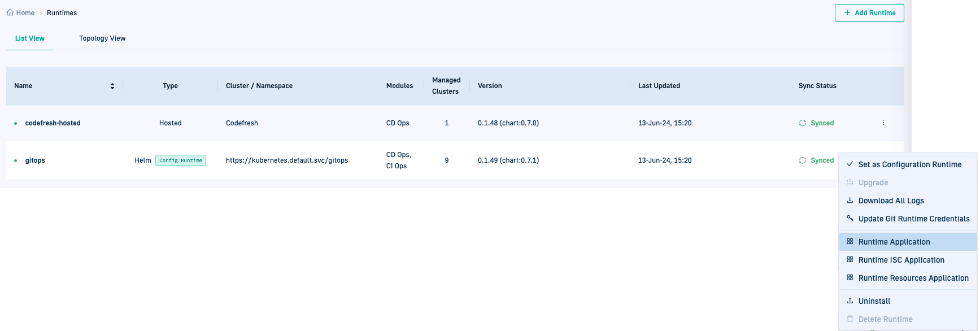Select the List View tab

click(x=30, y=38)
